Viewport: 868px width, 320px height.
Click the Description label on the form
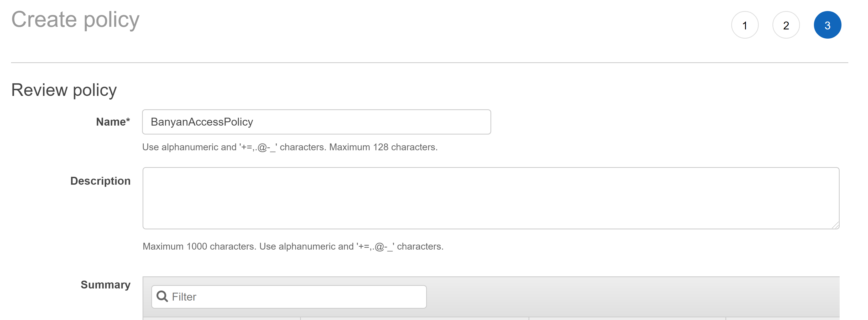pyautogui.click(x=100, y=181)
